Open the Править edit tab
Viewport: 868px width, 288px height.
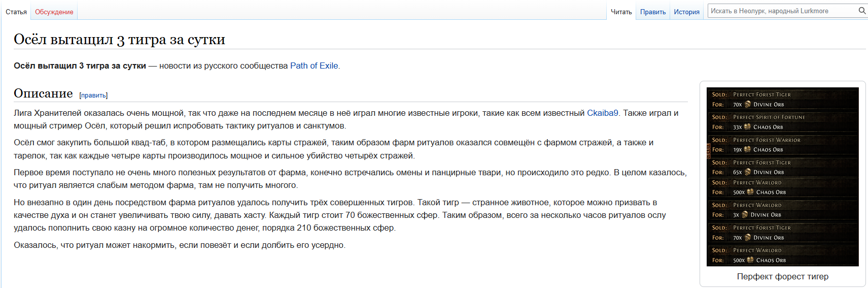(652, 12)
